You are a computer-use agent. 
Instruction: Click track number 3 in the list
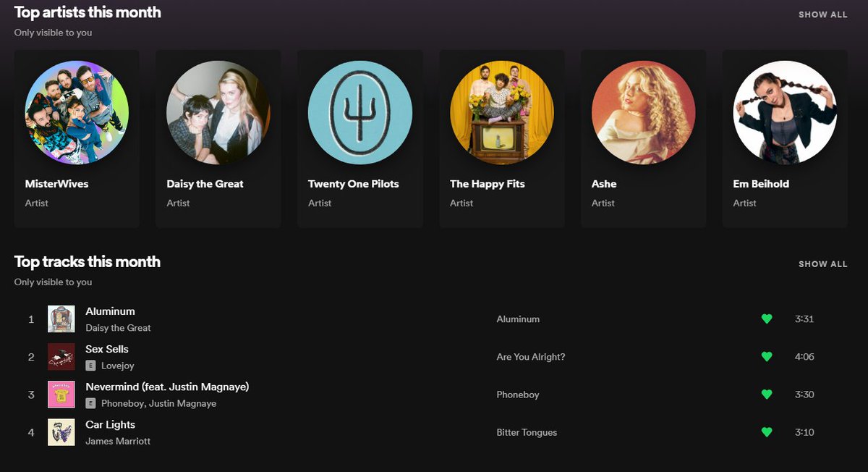[31, 395]
